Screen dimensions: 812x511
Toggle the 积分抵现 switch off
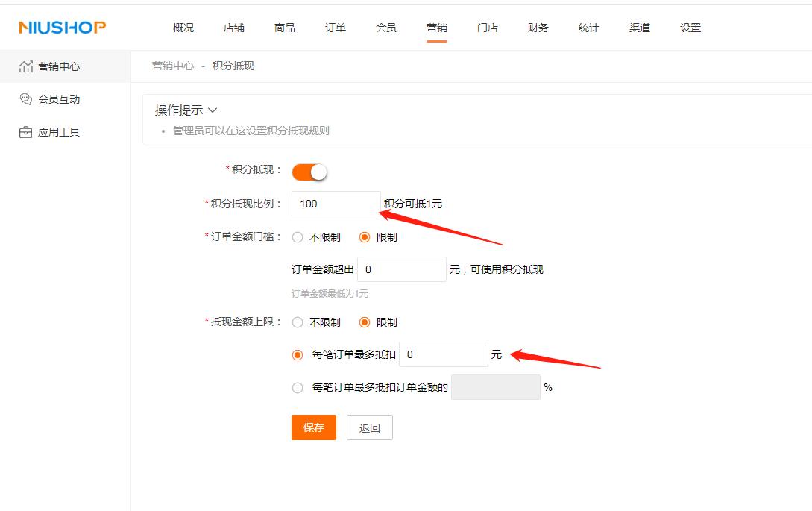309,171
